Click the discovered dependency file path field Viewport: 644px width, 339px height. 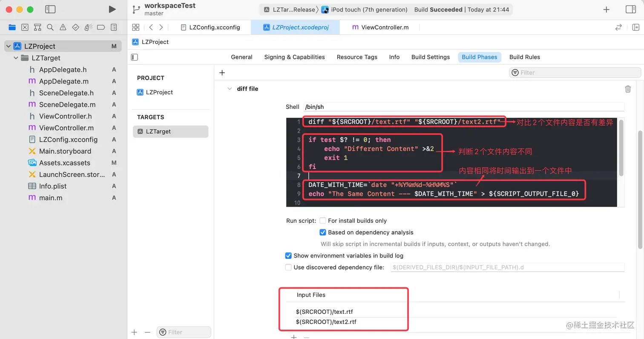pyautogui.click(x=507, y=267)
